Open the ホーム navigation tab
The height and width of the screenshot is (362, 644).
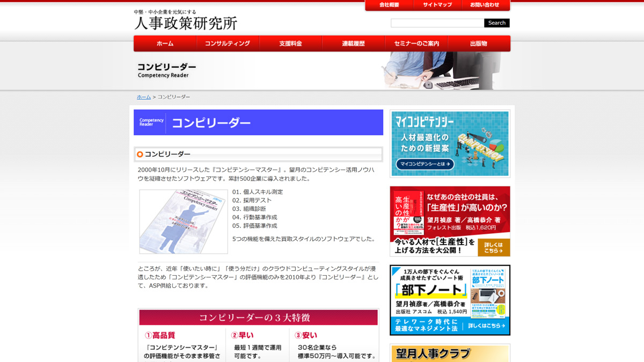(165, 43)
